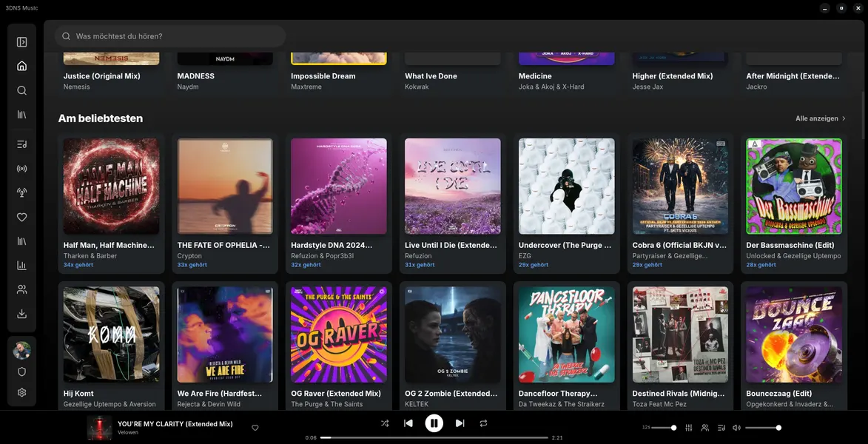Skip to the next track
Viewport: 868px width, 444px height.
460,423
